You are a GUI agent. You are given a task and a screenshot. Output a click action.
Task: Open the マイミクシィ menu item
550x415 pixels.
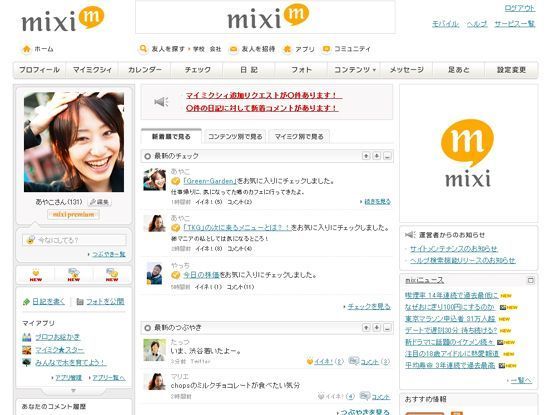92,70
